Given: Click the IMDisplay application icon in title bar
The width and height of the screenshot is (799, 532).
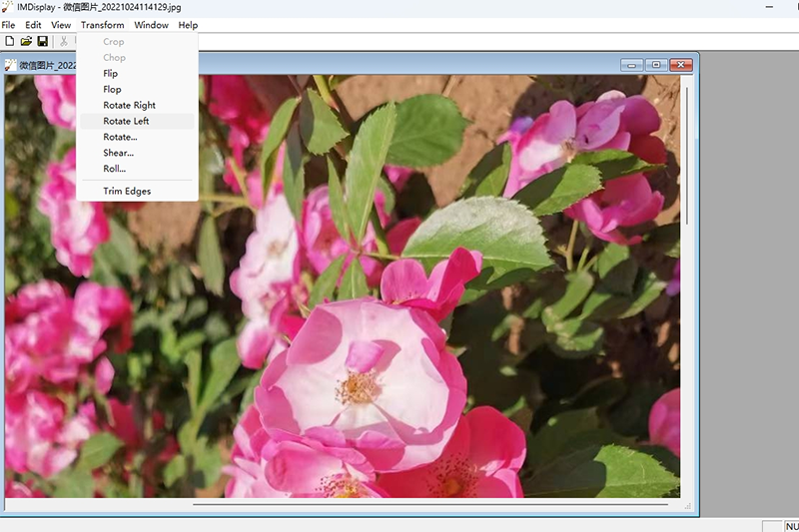Looking at the screenshot, I should [x=8, y=7].
